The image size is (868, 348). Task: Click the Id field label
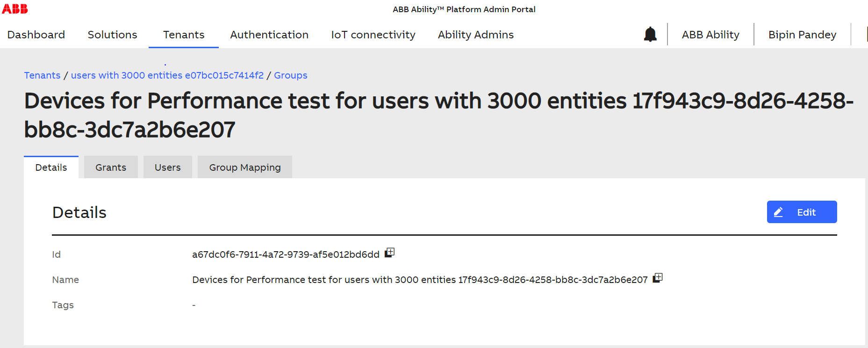(56, 254)
